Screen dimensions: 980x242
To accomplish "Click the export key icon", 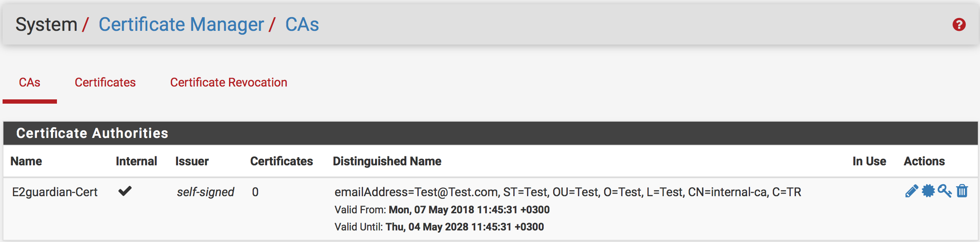I will (x=944, y=191).
